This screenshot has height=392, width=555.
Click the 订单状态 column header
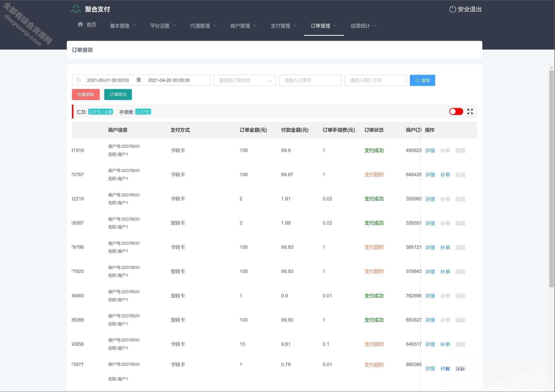pos(374,130)
